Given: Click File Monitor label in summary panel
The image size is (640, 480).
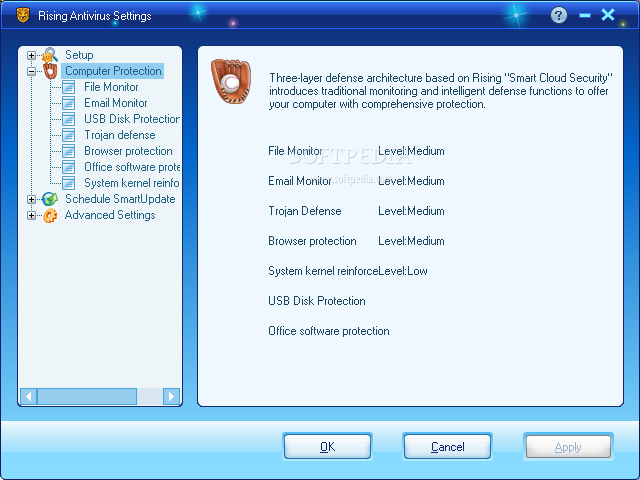Looking at the screenshot, I should pos(295,151).
